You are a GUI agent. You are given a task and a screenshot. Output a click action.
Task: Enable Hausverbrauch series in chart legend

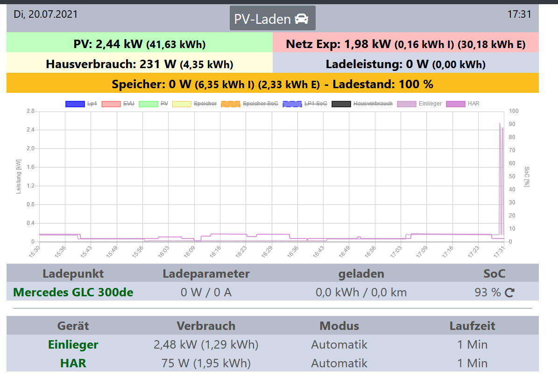362,104
